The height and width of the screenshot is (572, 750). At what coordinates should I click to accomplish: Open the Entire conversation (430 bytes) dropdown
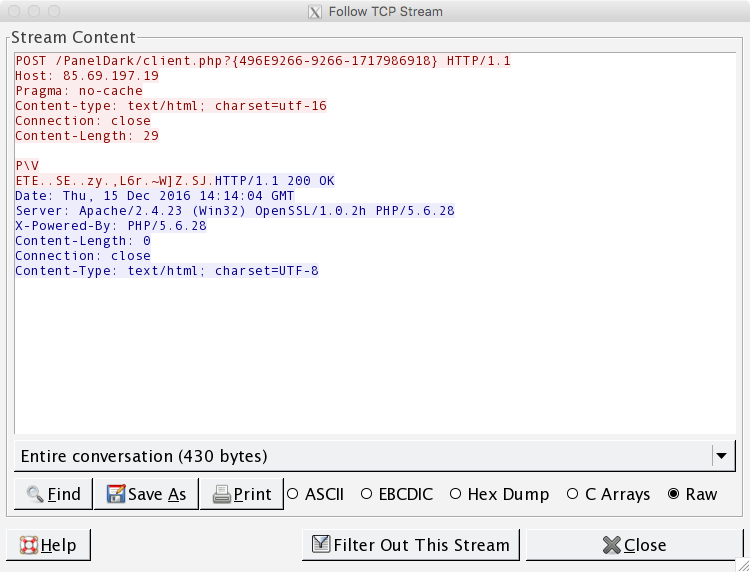coord(360,456)
